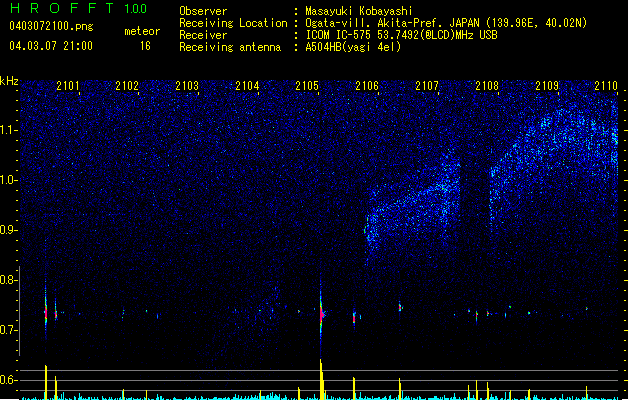Click the 2104 time marker
This screenshot has width=629, height=400.
(247, 86)
